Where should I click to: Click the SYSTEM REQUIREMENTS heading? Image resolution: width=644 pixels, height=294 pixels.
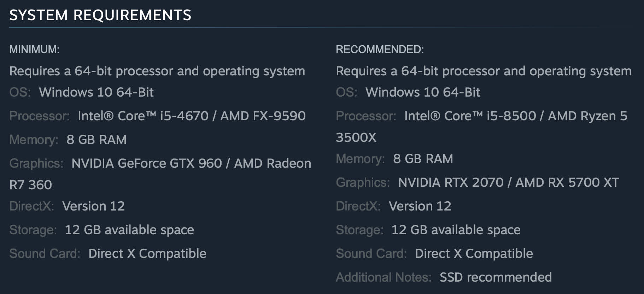click(100, 15)
